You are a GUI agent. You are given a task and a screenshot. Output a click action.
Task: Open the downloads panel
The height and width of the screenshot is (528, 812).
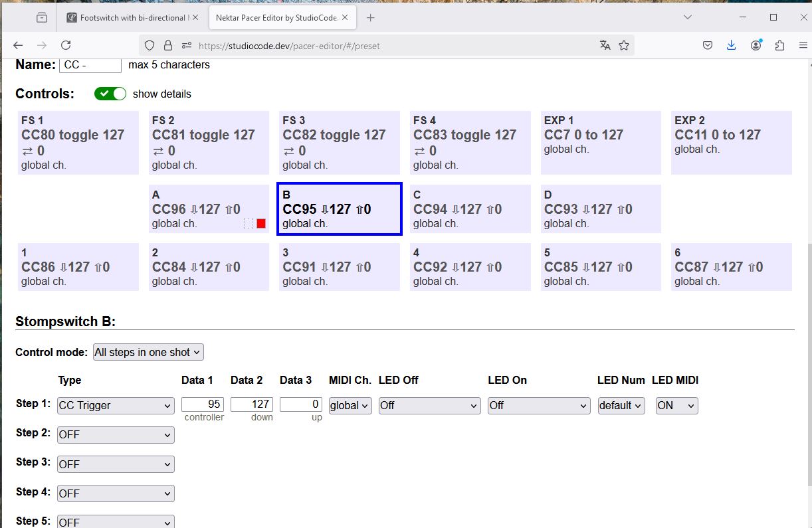[x=732, y=45]
